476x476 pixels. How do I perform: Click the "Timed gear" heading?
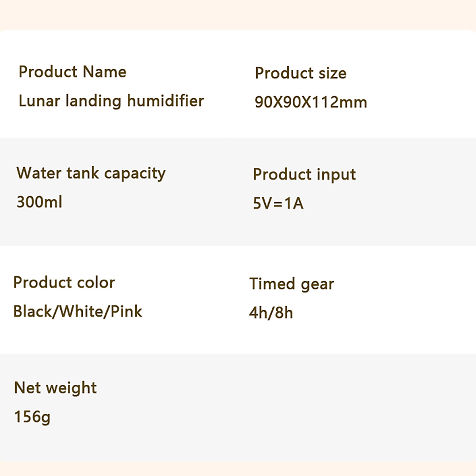pos(292,284)
